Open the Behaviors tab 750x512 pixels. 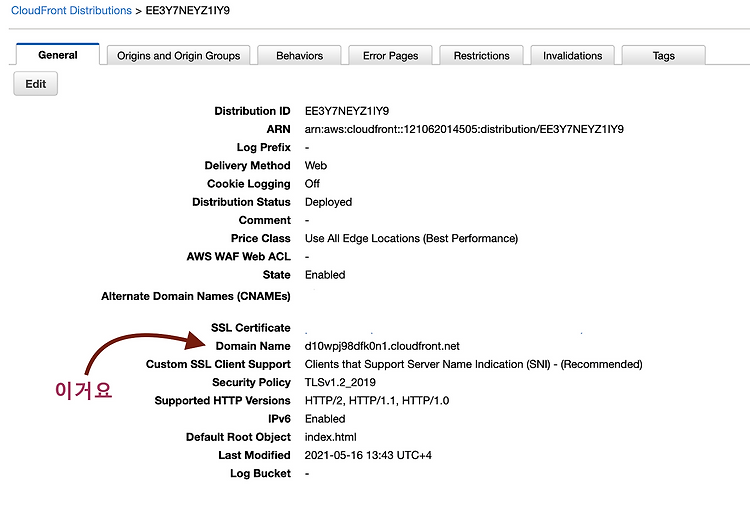pyautogui.click(x=299, y=56)
